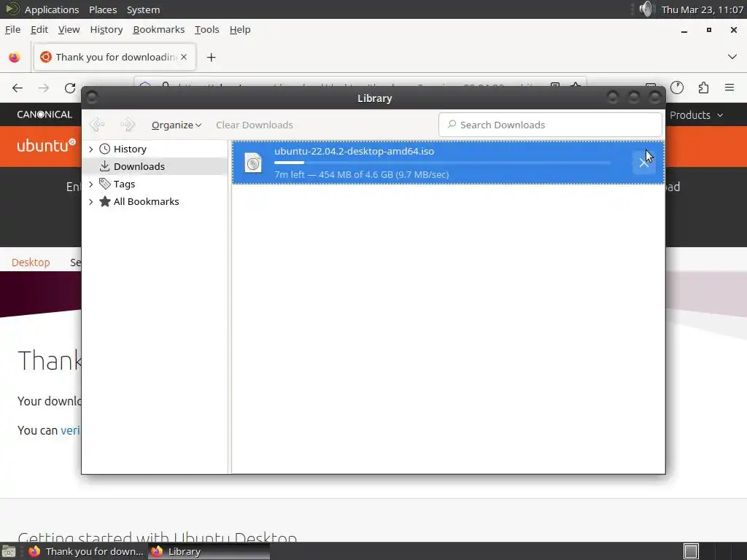Show desktop via bottom-left panel icon
Image resolution: width=747 pixels, height=560 pixels.
9,551
